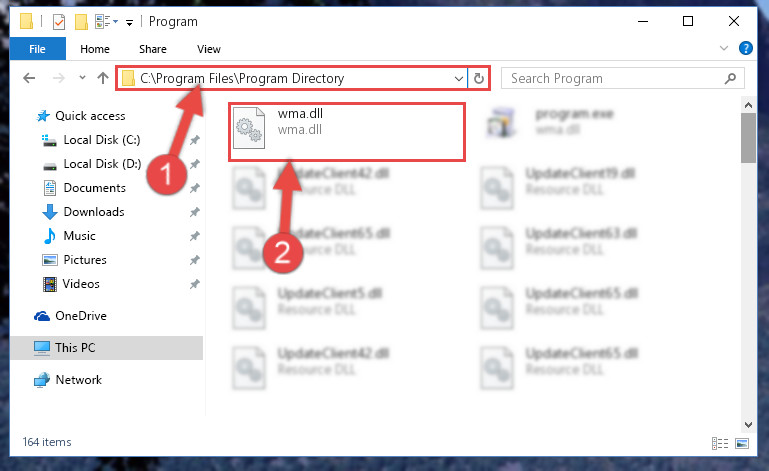The image size is (769, 471).
Task: Unpin Music from Quick access
Action: pyautogui.click(x=195, y=236)
